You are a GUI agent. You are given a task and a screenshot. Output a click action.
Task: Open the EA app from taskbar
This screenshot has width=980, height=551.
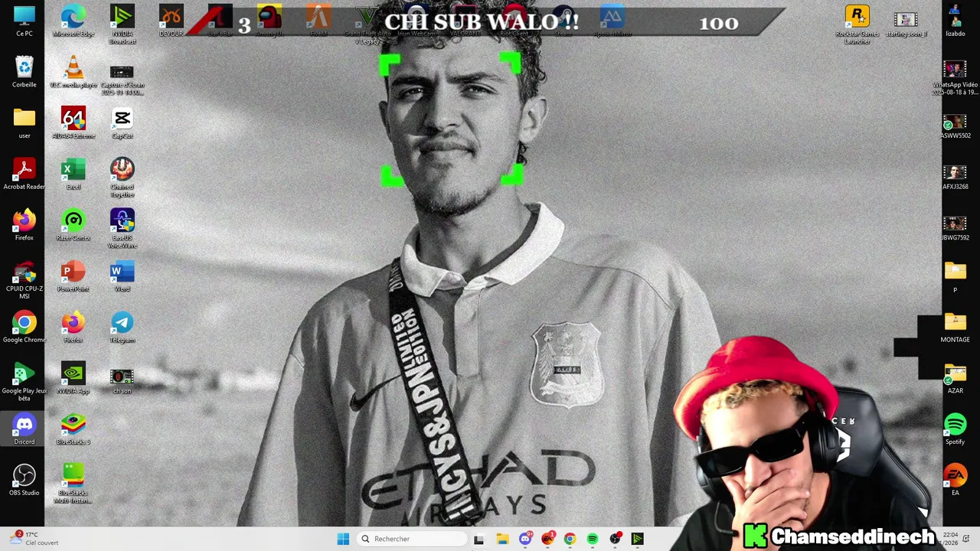[x=547, y=539]
